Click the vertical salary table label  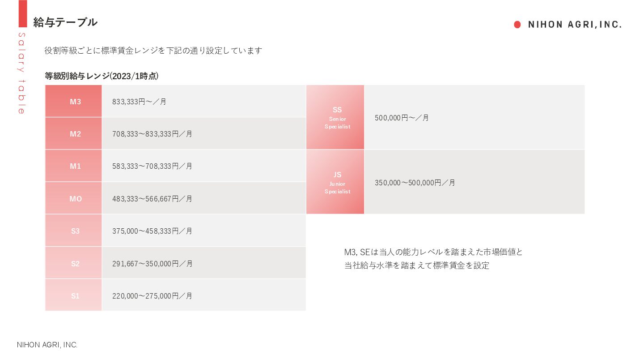click(x=21, y=73)
